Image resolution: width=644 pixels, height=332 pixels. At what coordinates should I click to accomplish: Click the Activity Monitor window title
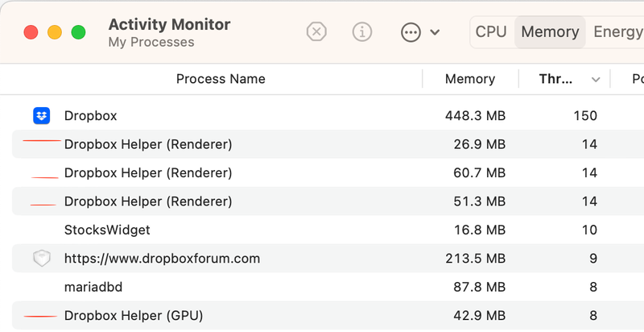tap(169, 24)
